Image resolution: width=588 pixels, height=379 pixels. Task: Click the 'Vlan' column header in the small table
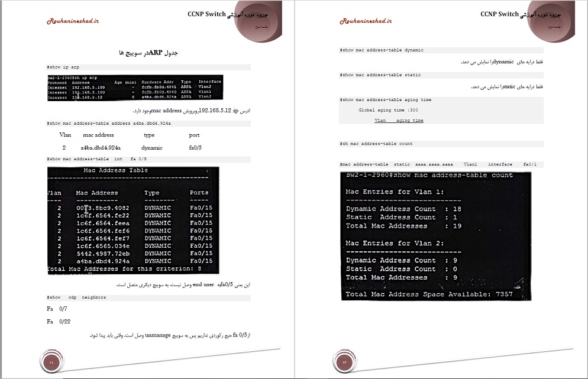pyautogui.click(x=65, y=135)
